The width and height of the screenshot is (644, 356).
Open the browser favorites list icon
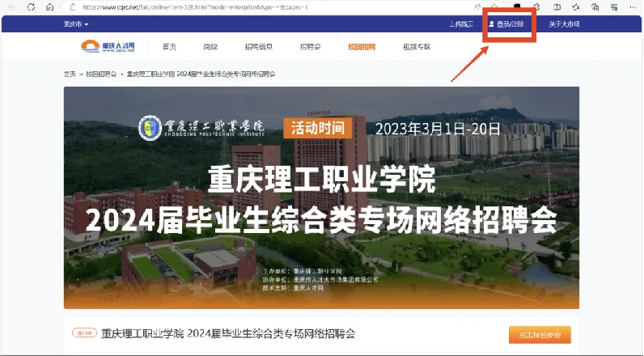tap(577, 6)
